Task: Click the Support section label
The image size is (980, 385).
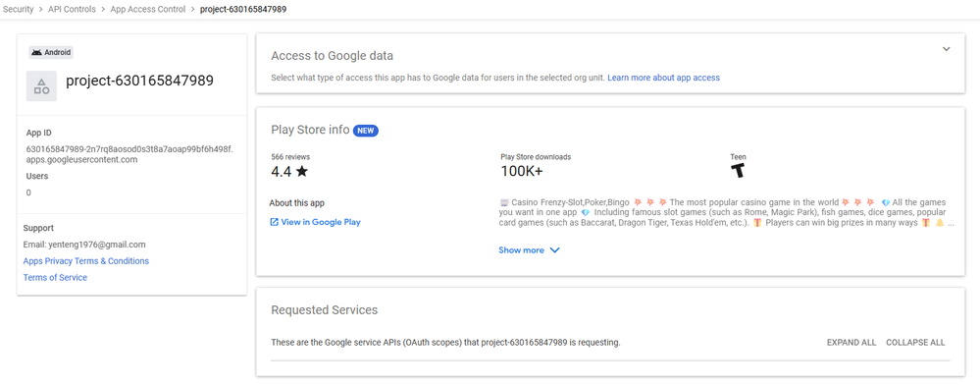Action: pos(39,229)
